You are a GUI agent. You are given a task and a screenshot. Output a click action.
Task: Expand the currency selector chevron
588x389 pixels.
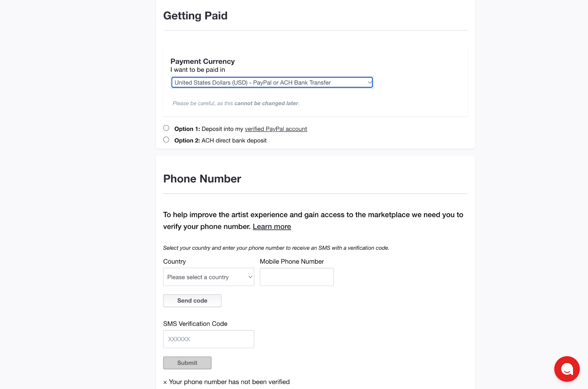(369, 82)
